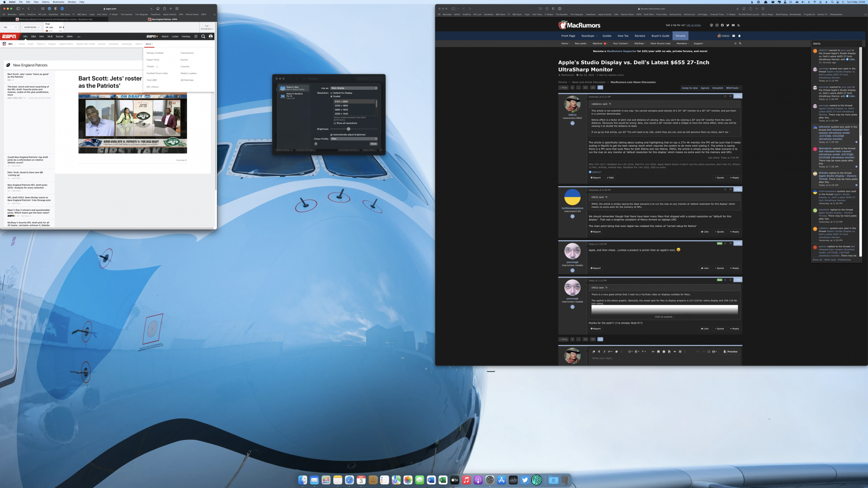This screenshot has width=868, height=488.
Task: Open the Bookmarks menu in menu bar
Action: 59,2
